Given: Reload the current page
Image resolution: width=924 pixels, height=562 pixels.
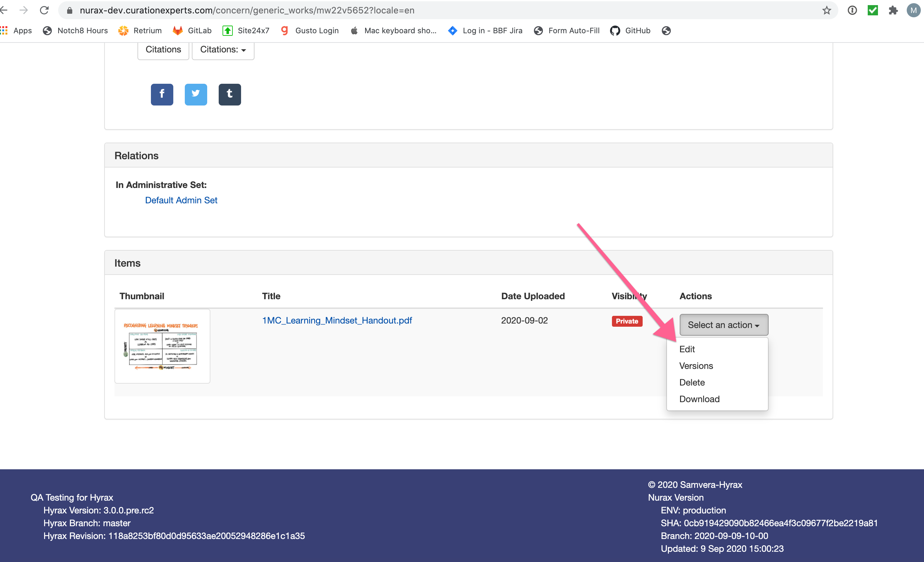Looking at the screenshot, I should 44,10.
